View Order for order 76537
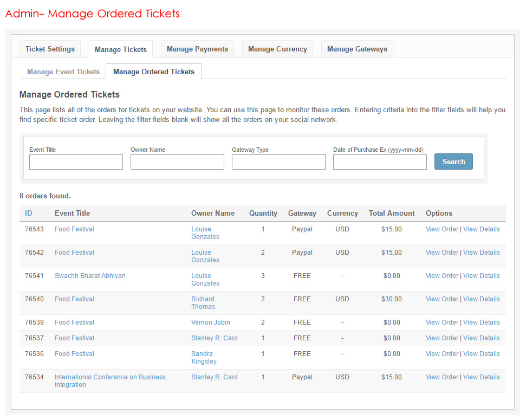526x420 pixels. (x=441, y=338)
